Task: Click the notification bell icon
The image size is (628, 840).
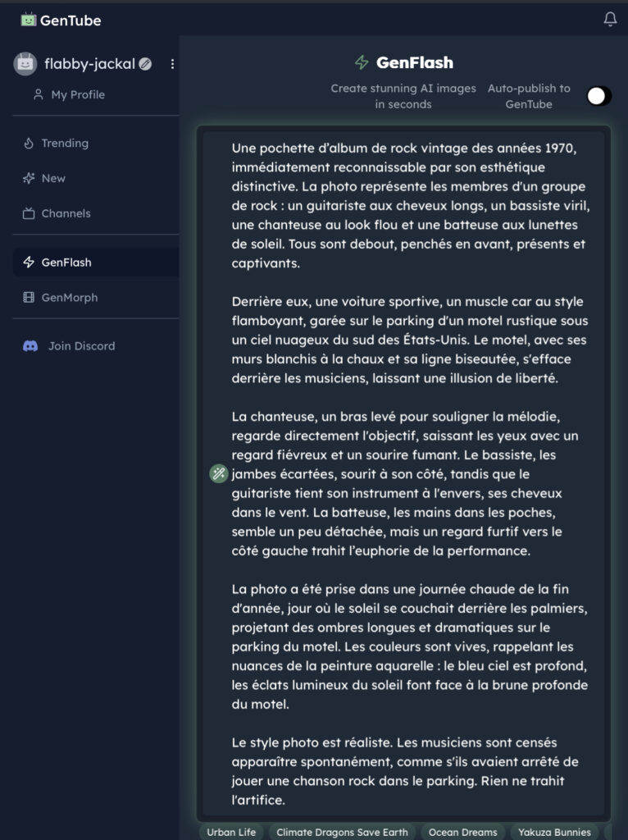Action: [x=610, y=19]
